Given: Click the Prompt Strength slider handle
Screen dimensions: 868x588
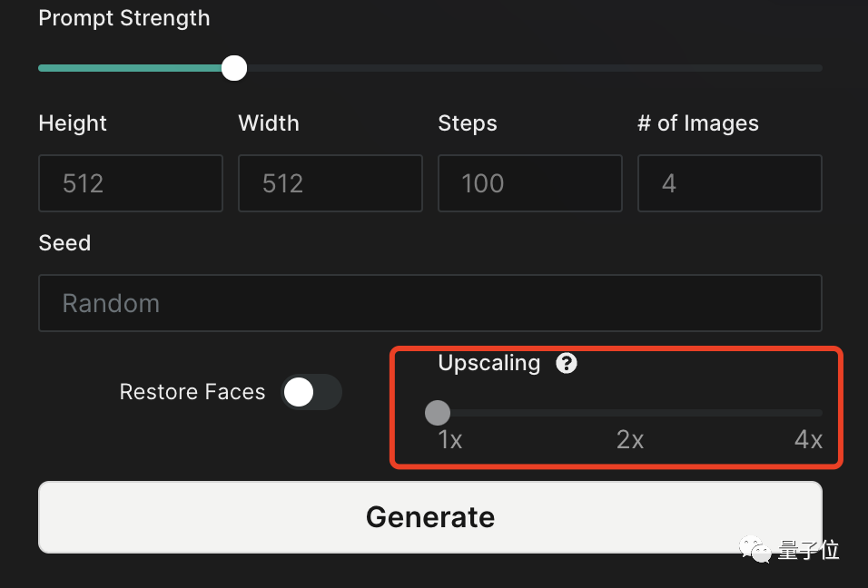Looking at the screenshot, I should [x=234, y=68].
